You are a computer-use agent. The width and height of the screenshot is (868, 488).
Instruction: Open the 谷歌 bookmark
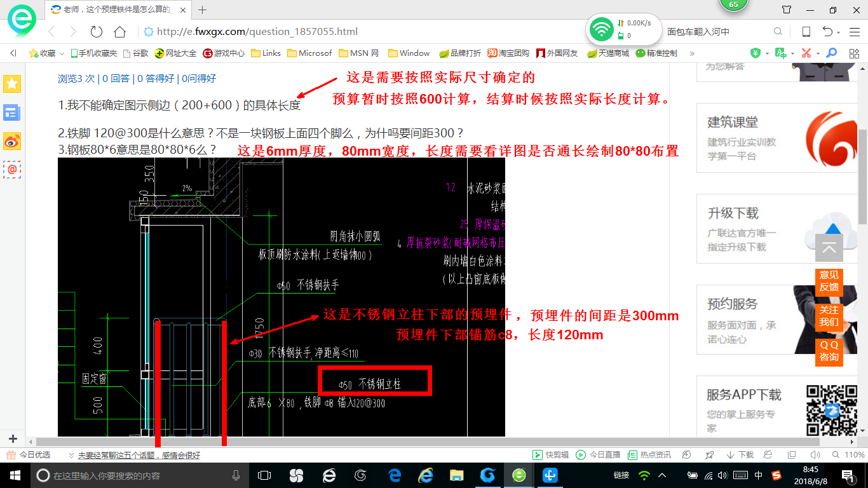[135, 53]
